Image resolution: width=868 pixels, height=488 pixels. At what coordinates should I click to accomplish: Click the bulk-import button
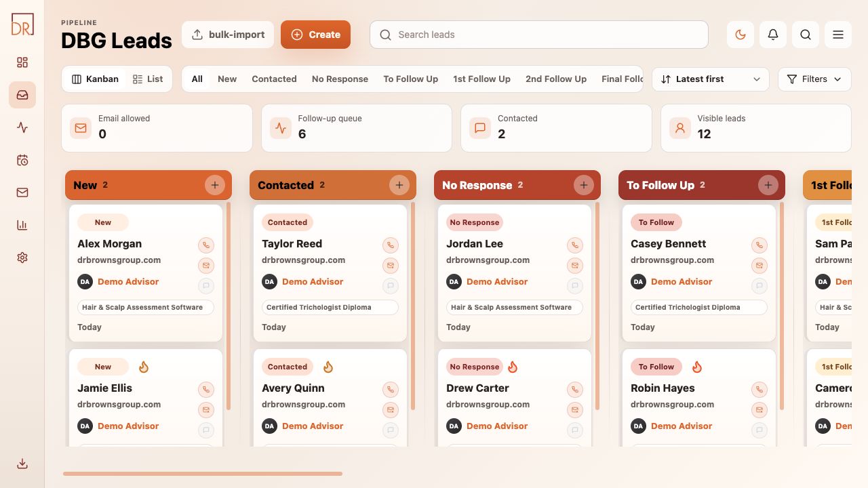click(x=228, y=35)
